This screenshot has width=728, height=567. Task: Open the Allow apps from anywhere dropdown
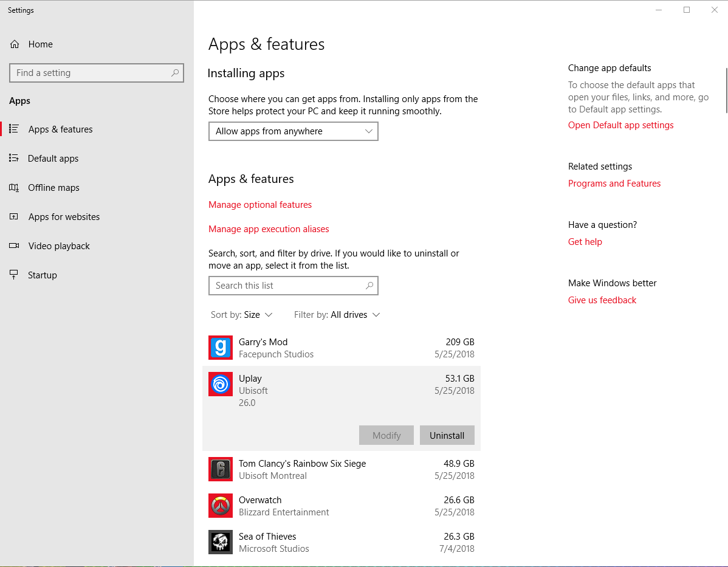tap(294, 131)
